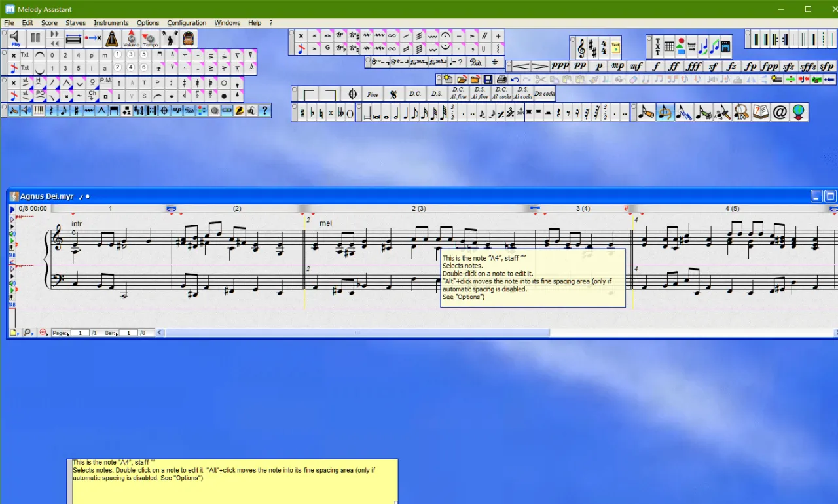Open the Staves menu
The width and height of the screenshot is (838, 504).
(75, 23)
